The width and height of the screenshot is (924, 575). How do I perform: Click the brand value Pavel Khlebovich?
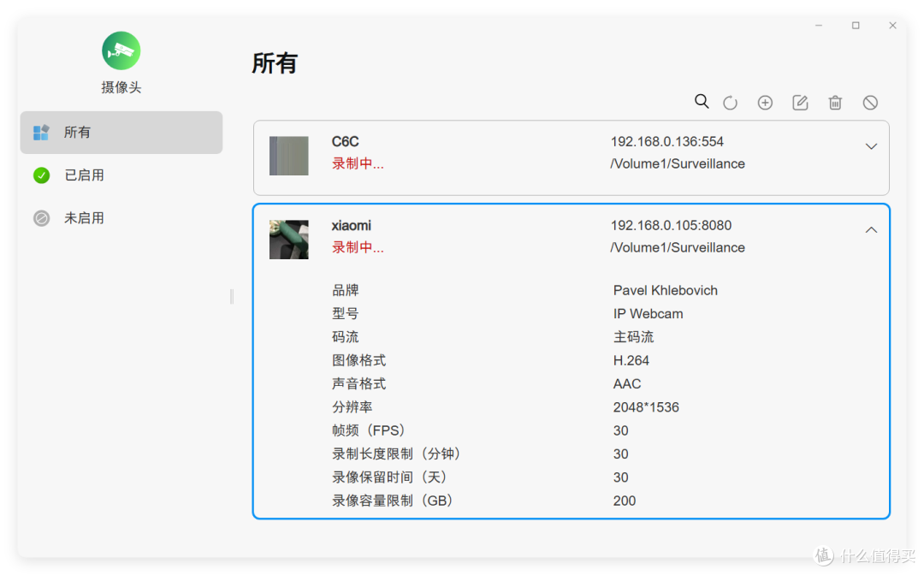(x=666, y=290)
